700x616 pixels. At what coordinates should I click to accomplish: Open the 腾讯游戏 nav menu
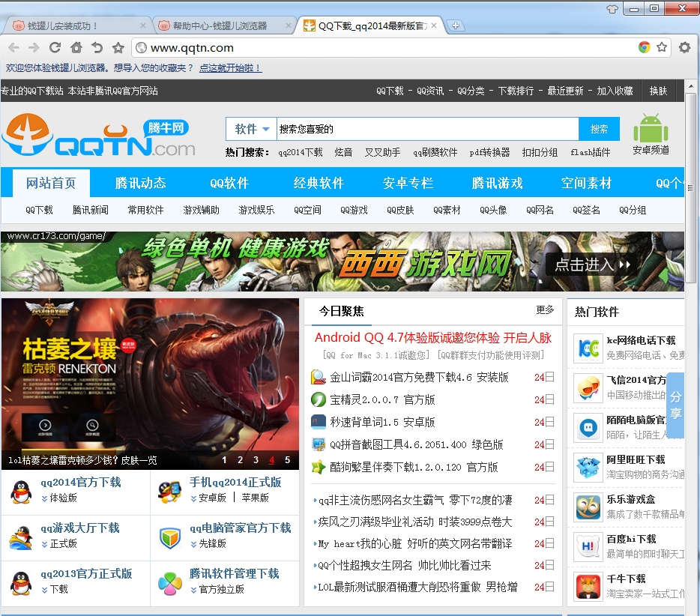pyautogui.click(x=498, y=183)
